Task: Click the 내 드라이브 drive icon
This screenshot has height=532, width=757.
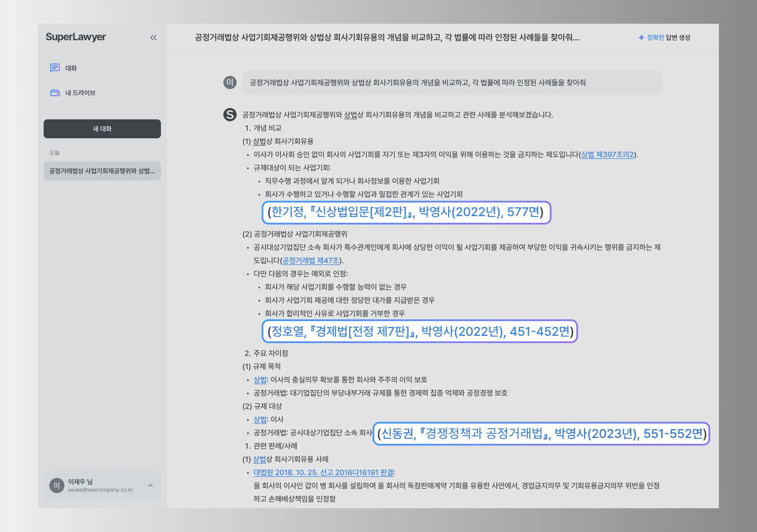Action: click(x=55, y=93)
